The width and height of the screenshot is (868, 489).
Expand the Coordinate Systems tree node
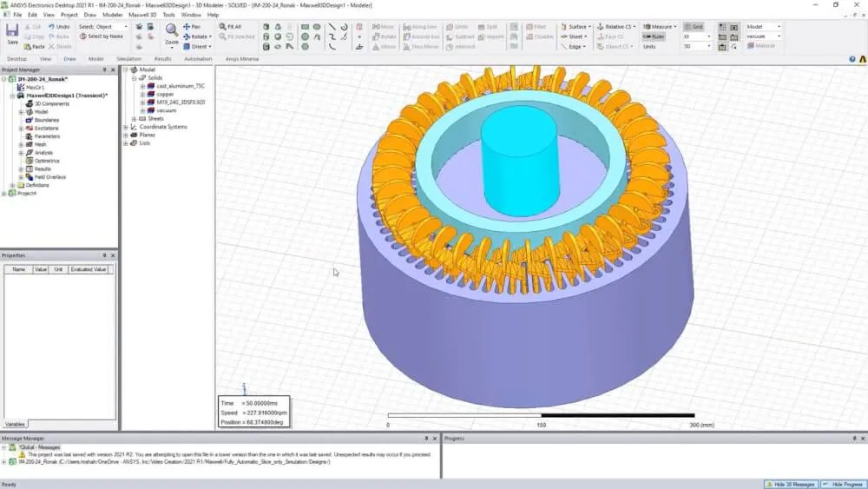(126, 127)
